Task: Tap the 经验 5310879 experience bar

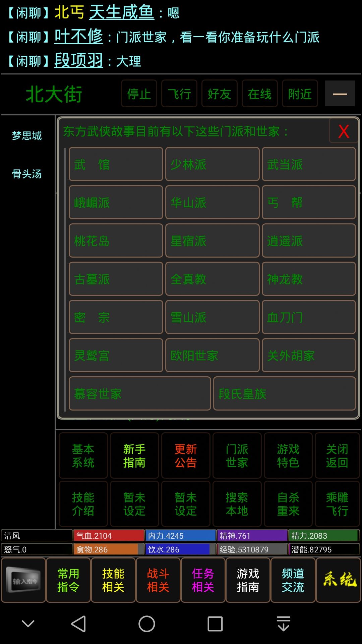Action: (x=252, y=549)
